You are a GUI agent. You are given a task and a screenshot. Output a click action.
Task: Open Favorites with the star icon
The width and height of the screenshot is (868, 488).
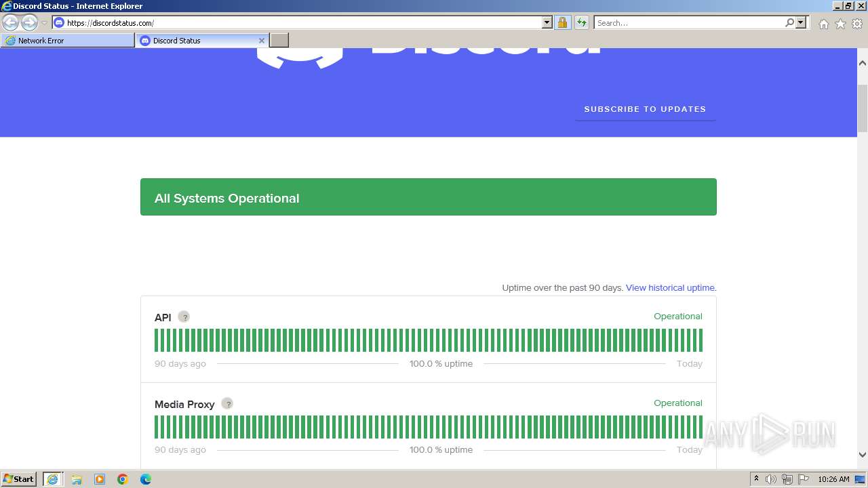840,24
